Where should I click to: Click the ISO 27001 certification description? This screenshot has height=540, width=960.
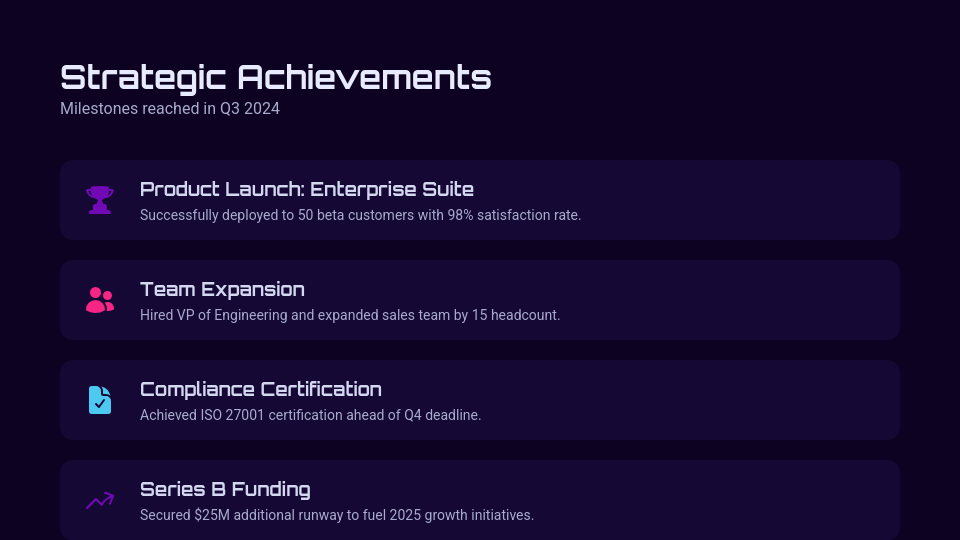(310, 415)
